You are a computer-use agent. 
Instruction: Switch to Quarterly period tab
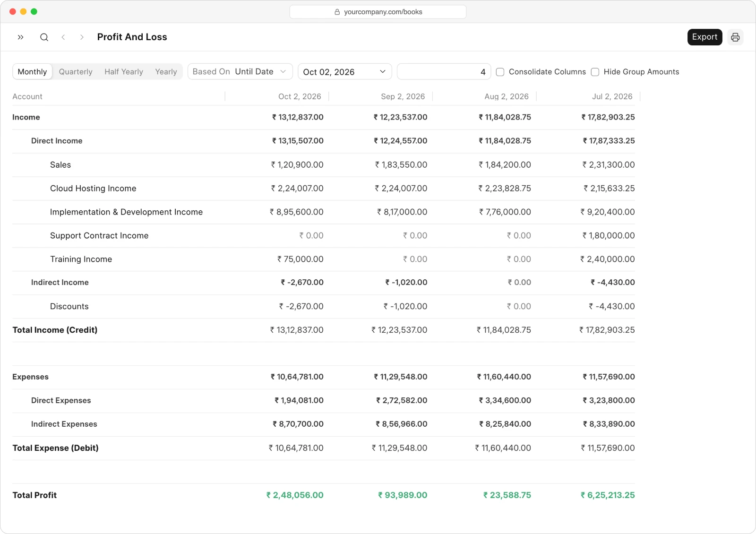click(76, 72)
